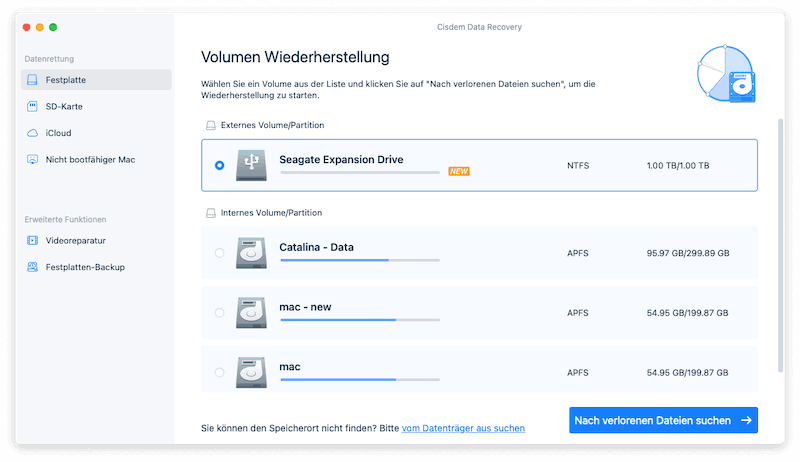800x462 pixels.
Task: Click the Festplatten-Backup icon
Action: pyautogui.click(x=32, y=267)
